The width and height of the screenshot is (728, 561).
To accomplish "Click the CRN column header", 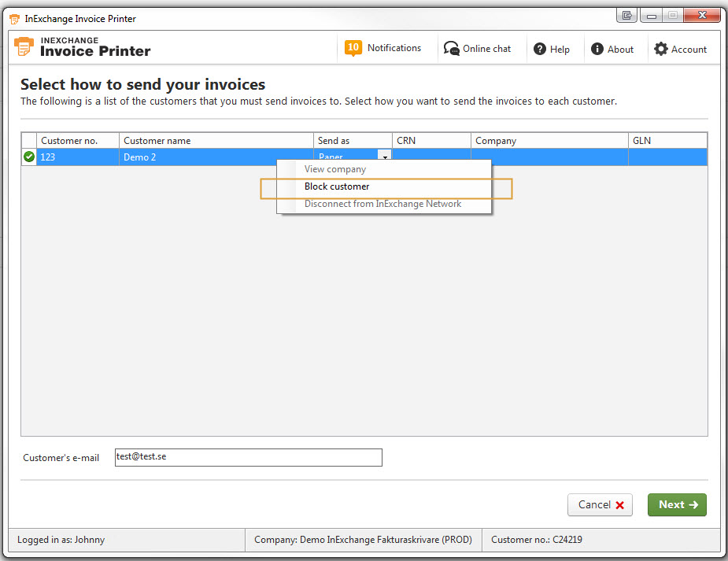I will click(x=432, y=141).
